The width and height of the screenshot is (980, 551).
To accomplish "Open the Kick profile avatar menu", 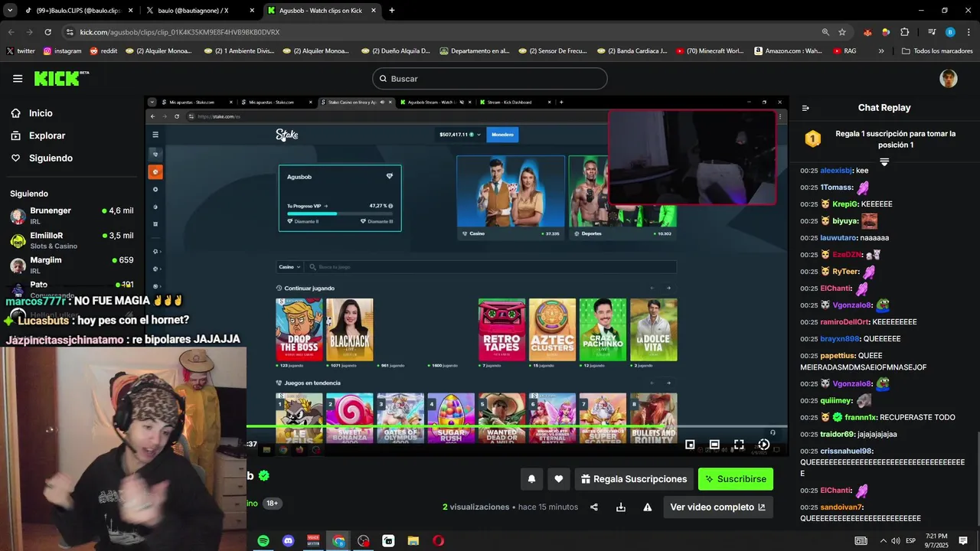I will (949, 79).
